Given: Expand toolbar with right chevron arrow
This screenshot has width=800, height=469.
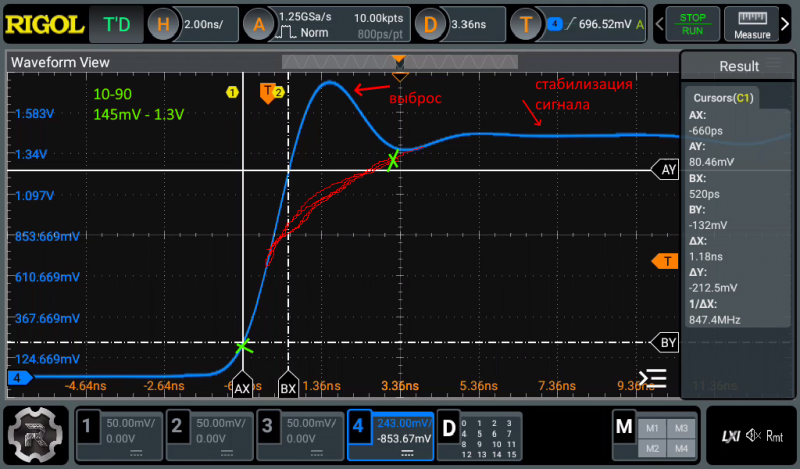Looking at the screenshot, I should coord(789,24).
